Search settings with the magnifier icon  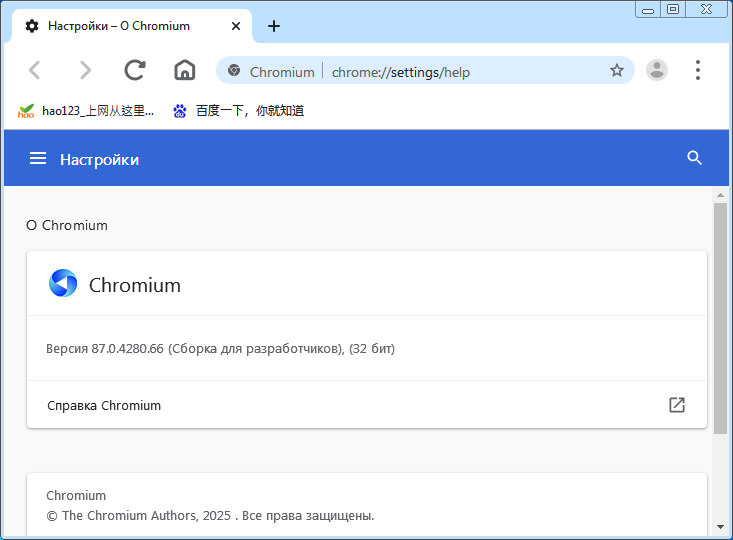coord(694,158)
